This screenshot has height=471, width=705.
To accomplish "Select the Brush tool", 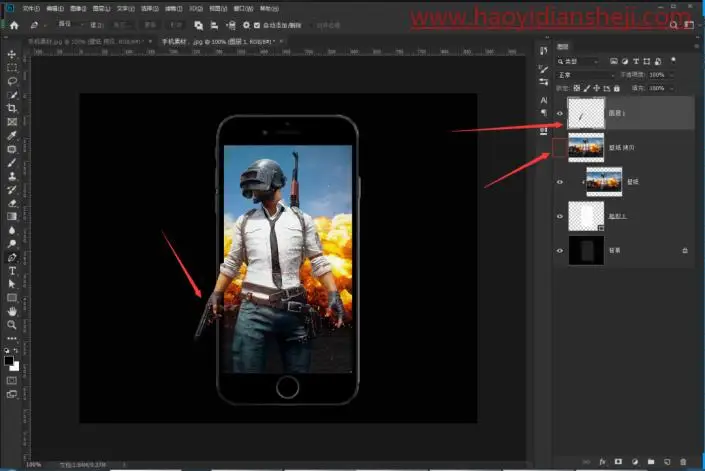I will point(12,162).
